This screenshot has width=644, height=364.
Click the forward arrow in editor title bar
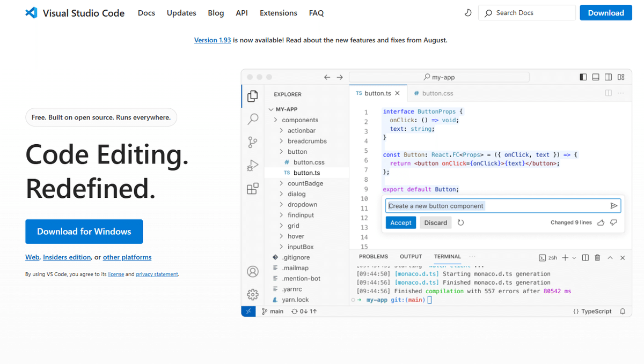[x=340, y=77]
